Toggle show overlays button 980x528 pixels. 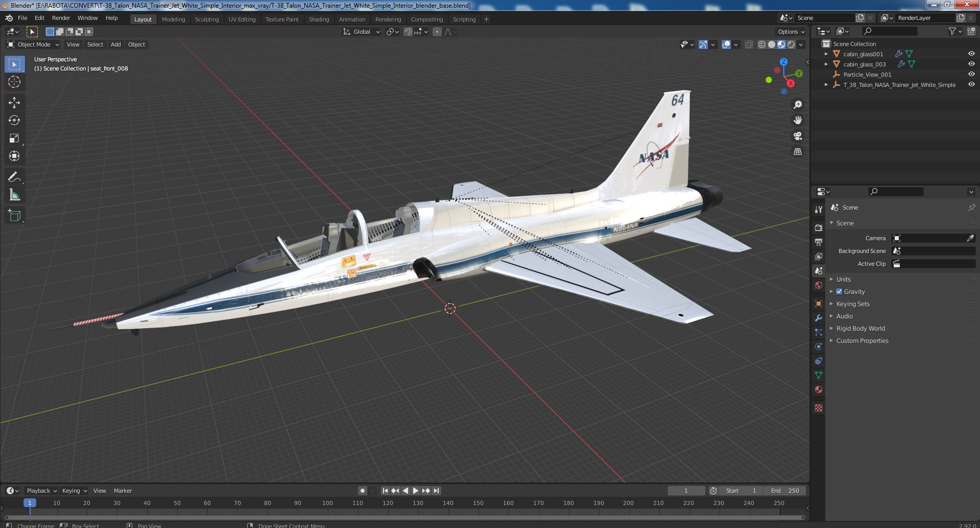click(x=726, y=44)
